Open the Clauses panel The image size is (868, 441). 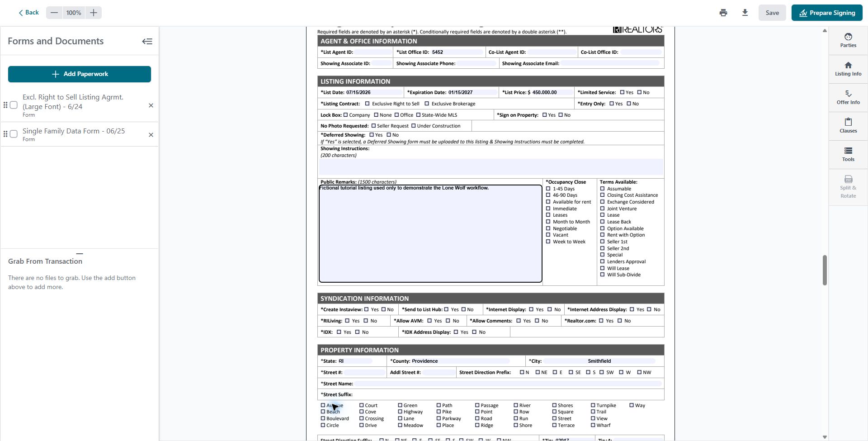[x=848, y=126]
